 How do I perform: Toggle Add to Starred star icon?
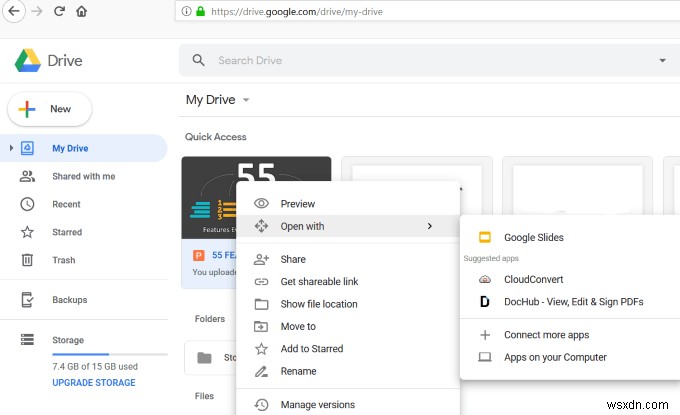[261, 349]
